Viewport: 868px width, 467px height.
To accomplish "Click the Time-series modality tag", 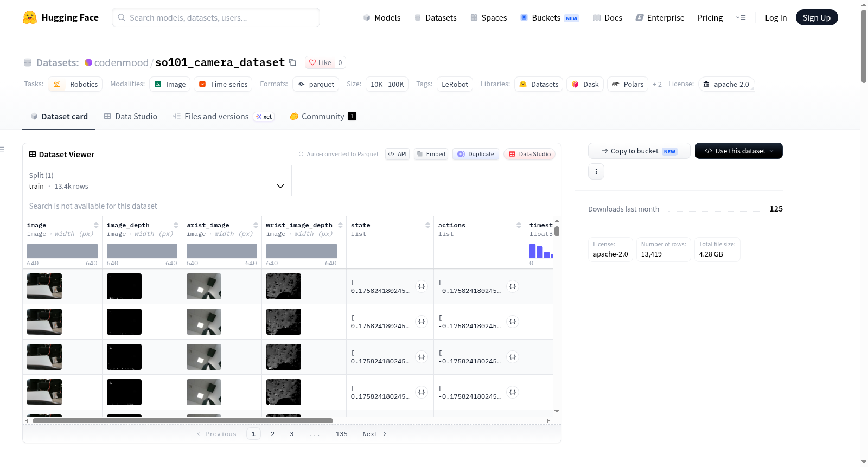I will point(223,84).
